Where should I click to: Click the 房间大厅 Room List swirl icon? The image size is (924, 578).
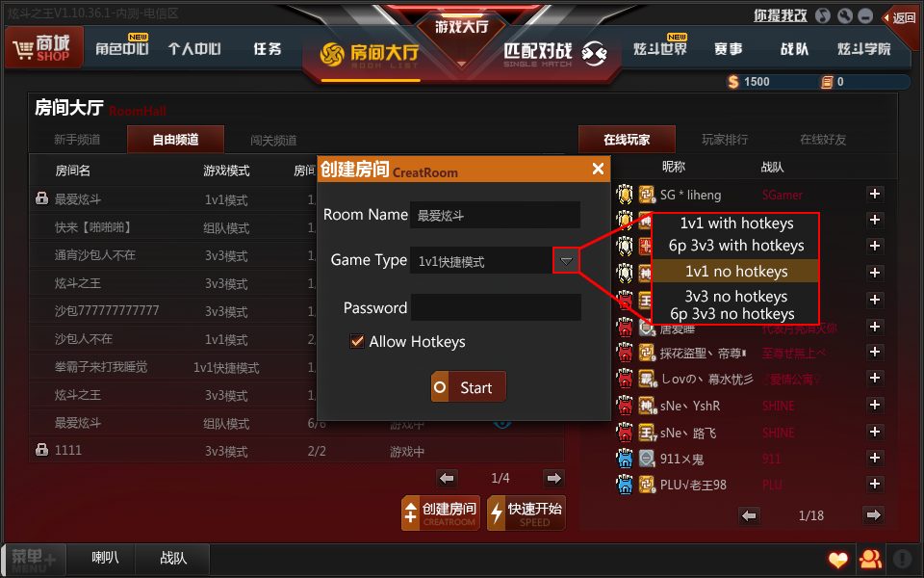(332, 54)
